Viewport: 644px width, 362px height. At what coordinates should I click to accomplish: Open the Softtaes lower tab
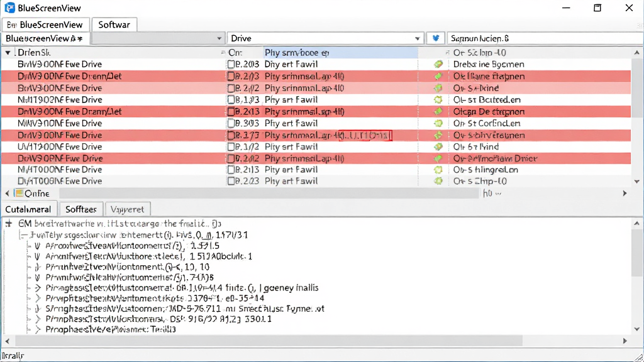pos(81,209)
